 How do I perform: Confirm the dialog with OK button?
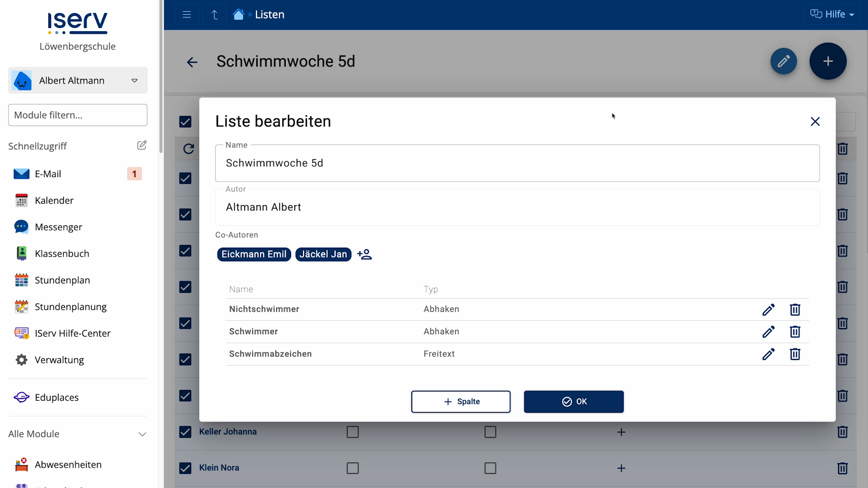(574, 402)
